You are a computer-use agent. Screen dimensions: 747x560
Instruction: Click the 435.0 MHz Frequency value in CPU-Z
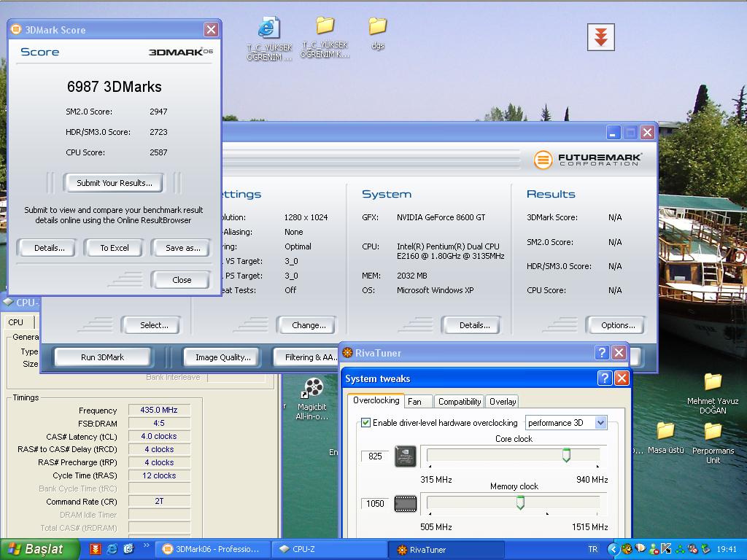click(x=159, y=410)
